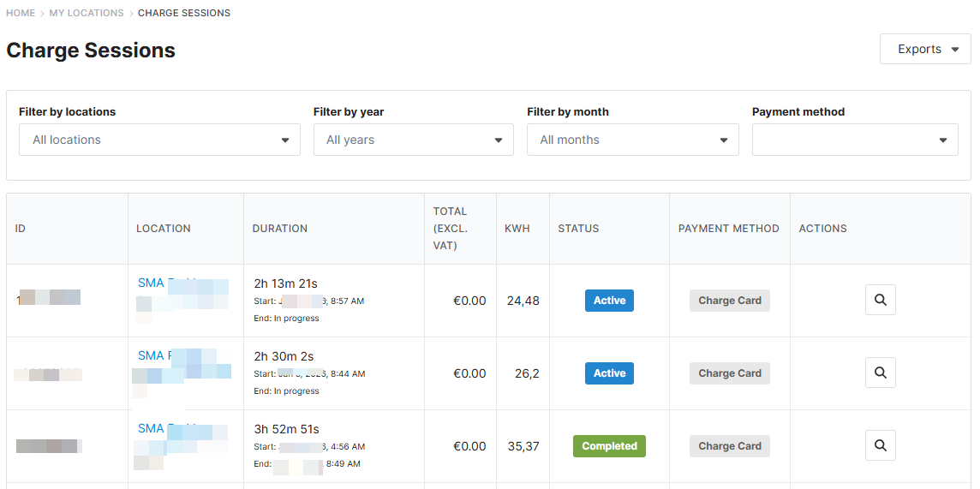Open magnifier details for the 2h 13m session
The image size is (980, 489).
coord(880,301)
